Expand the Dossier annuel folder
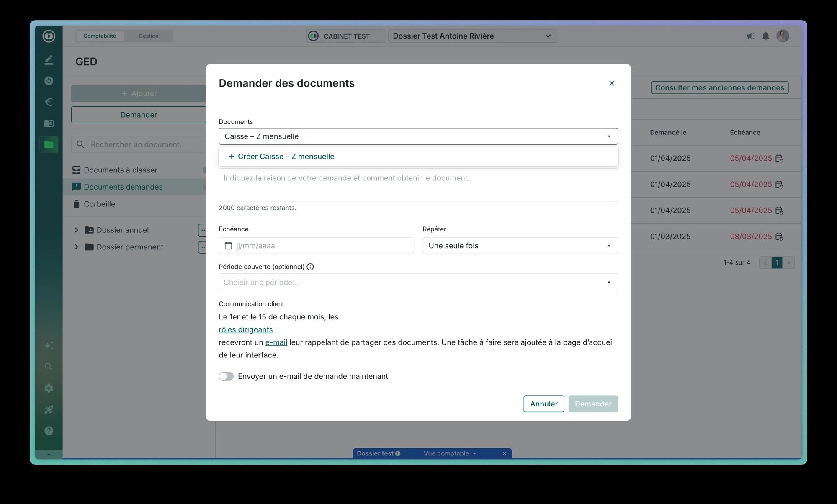 77,230
